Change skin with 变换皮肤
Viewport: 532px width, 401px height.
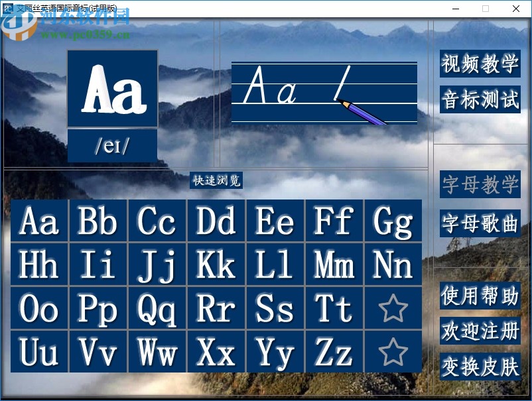coord(480,367)
